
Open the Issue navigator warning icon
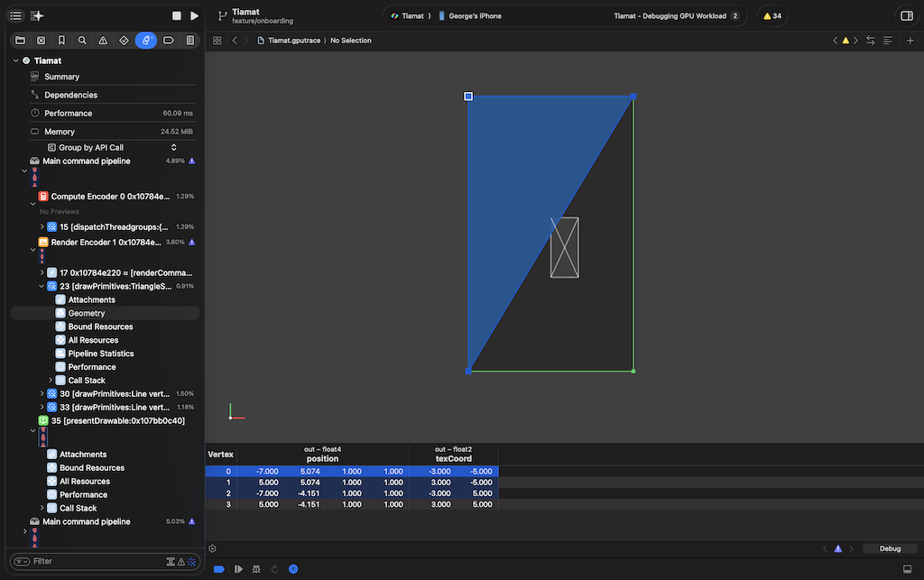point(103,41)
